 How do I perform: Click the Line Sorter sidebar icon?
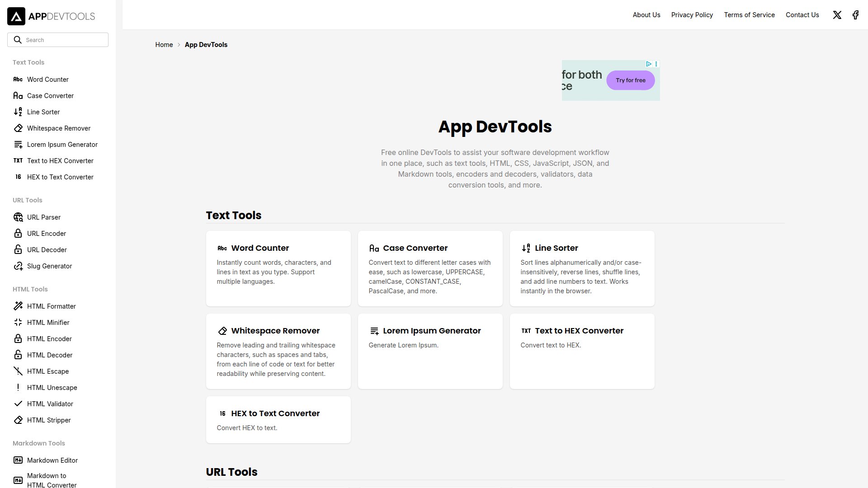(18, 112)
